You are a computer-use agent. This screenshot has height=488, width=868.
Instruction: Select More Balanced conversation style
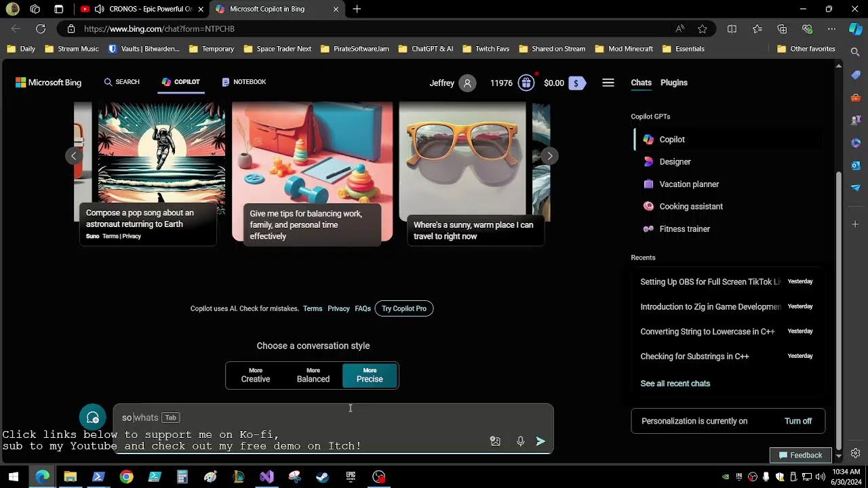(313, 375)
